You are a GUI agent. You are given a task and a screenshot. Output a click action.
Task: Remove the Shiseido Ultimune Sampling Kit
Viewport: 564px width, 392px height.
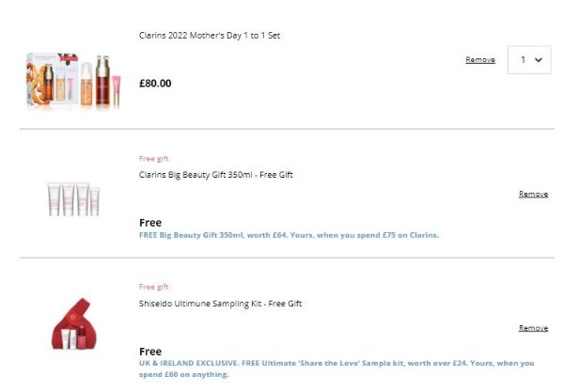tap(533, 328)
